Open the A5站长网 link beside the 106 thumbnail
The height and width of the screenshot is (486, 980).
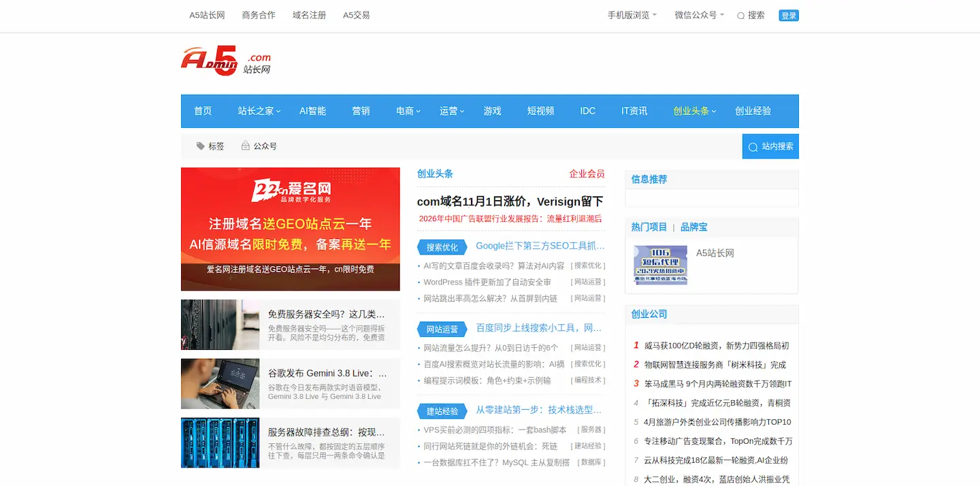(x=715, y=253)
